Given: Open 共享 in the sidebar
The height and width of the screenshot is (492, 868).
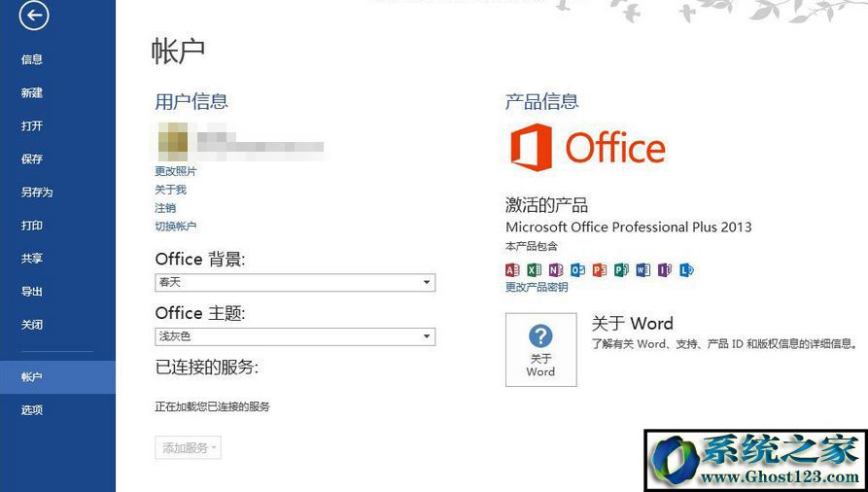Looking at the screenshot, I should click(x=31, y=259).
